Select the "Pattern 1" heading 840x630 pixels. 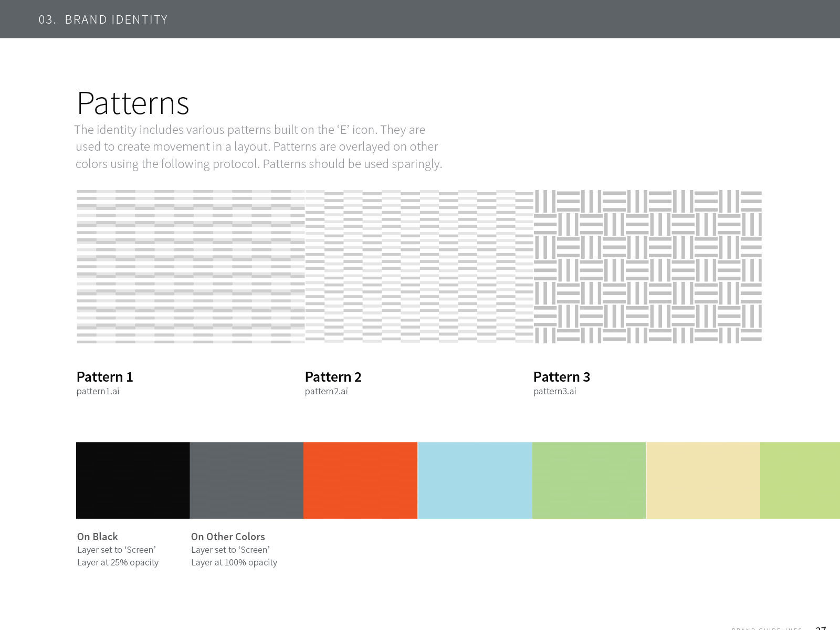tap(105, 377)
